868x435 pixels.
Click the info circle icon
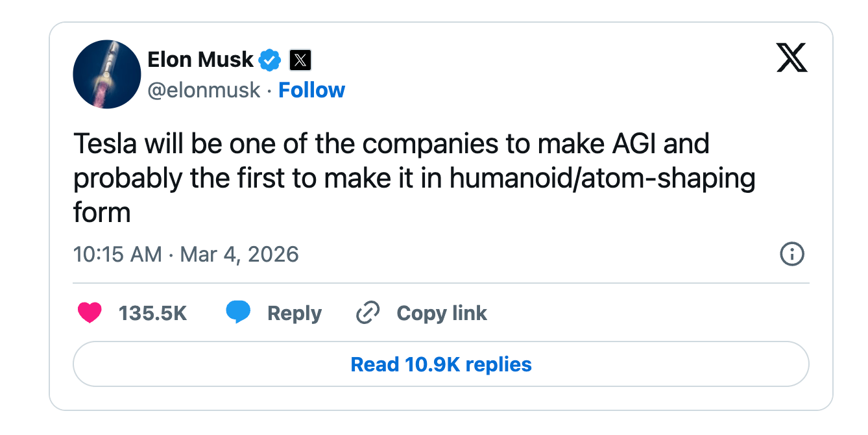(791, 254)
